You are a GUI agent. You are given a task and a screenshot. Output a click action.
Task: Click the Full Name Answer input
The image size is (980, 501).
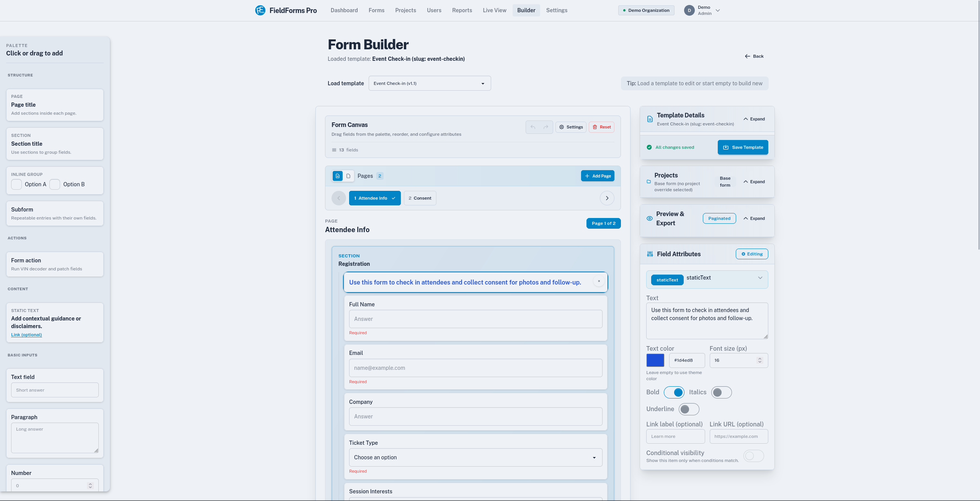(x=475, y=319)
